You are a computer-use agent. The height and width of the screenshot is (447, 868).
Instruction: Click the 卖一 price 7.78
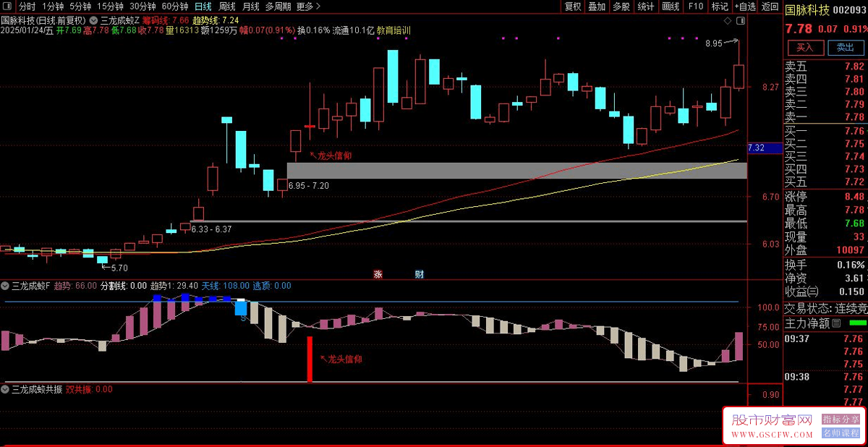[x=854, y=117]
